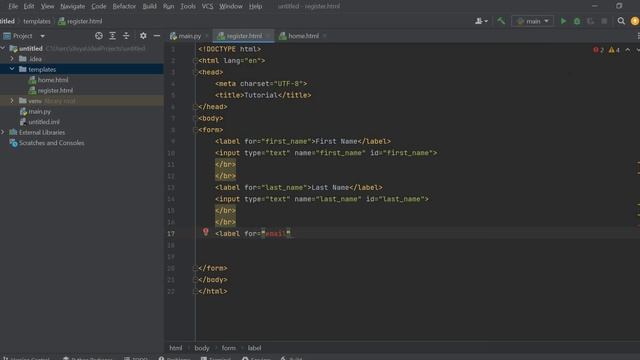Click the Stop square icon
The image size is (640, 360).
[604, 21]
